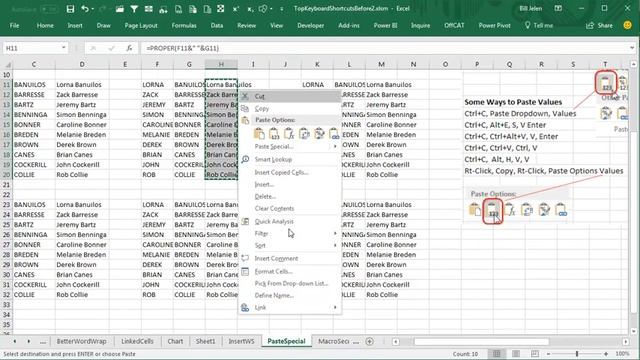Expand the Link submenu arrow
Screen dimensions: 640x360
click(335, 307)
